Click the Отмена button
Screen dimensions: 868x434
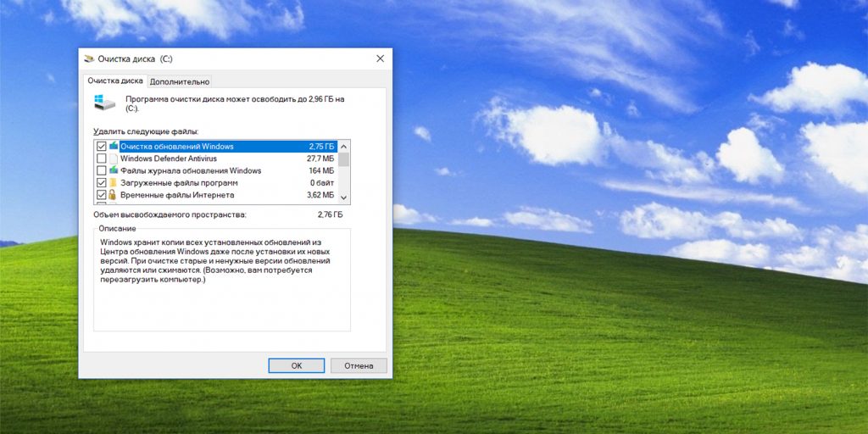click(359, 366)
